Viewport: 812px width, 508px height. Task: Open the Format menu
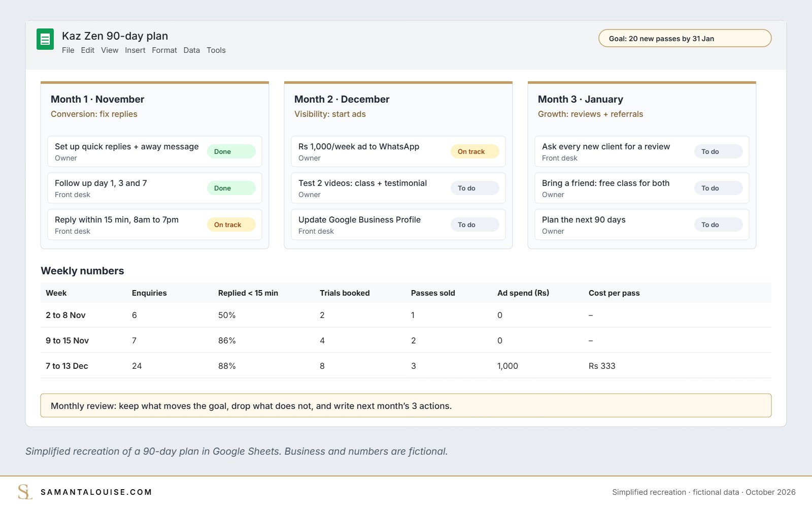click(x=164, y=50)
